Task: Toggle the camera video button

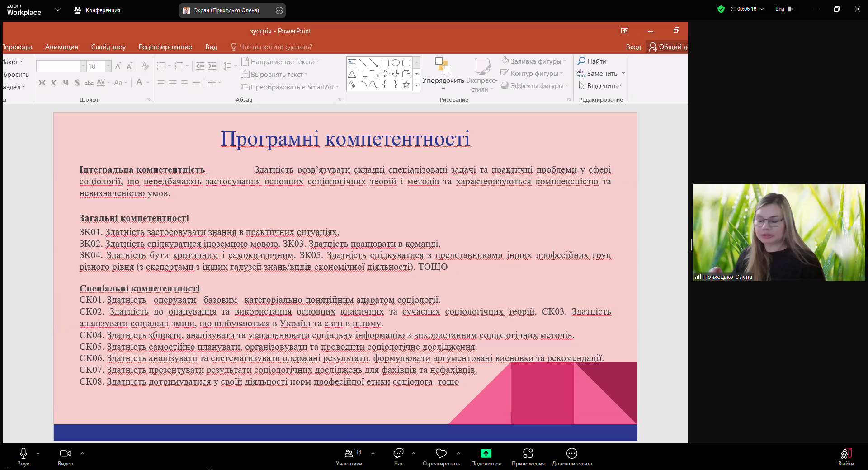Action: [66, 454]
